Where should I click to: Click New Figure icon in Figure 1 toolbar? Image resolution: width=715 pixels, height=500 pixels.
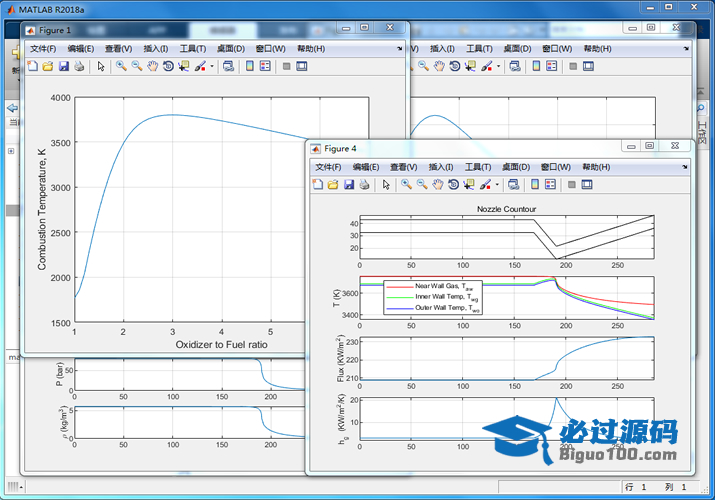(32, 66)
